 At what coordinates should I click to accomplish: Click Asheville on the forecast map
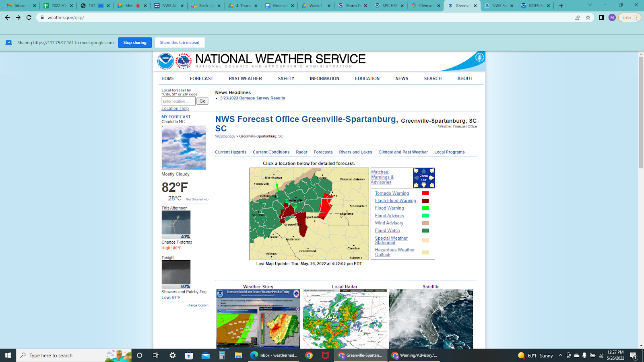pyautogui.click(x=295, y=200)
